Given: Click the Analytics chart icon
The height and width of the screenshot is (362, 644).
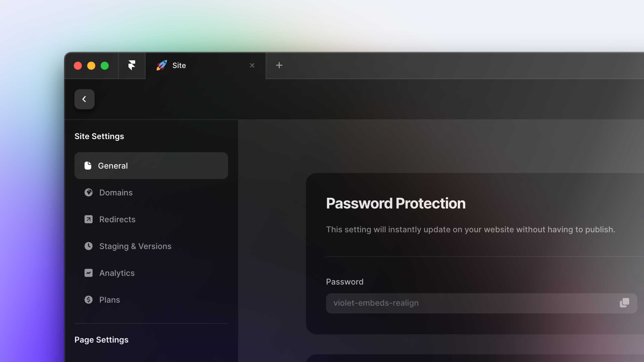Looking at the screenshot, I should (88, 273).
